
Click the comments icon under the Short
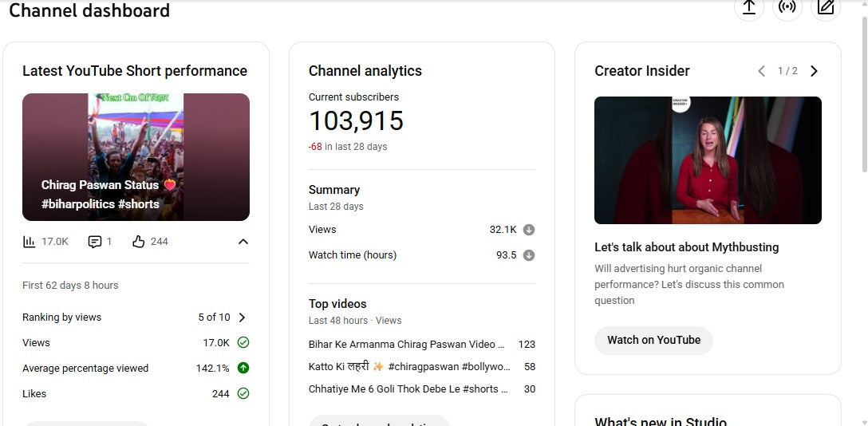95,242
